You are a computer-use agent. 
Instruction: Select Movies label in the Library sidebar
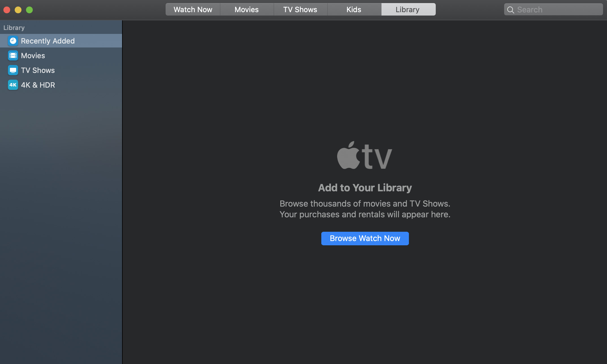click(x=33, y=56)
